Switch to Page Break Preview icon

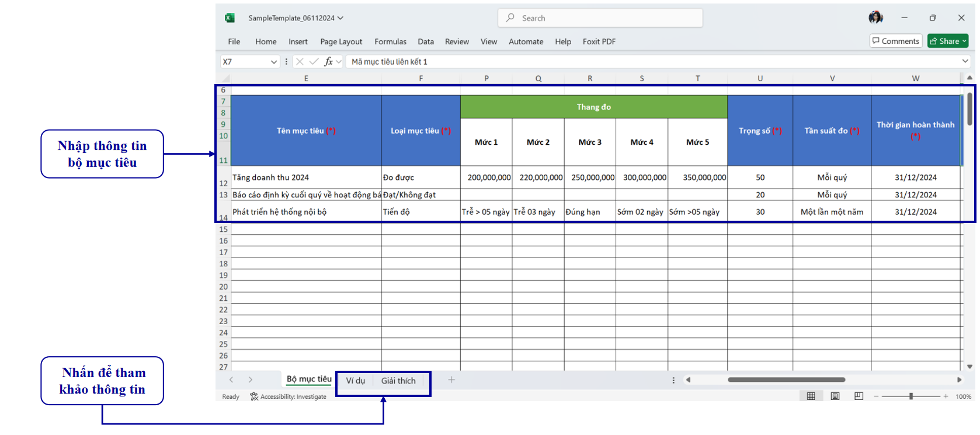point(859,396)
